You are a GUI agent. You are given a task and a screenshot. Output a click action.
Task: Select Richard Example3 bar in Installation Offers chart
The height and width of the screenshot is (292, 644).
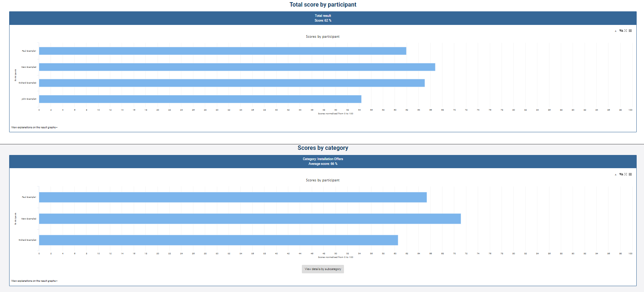coord(218,240)
